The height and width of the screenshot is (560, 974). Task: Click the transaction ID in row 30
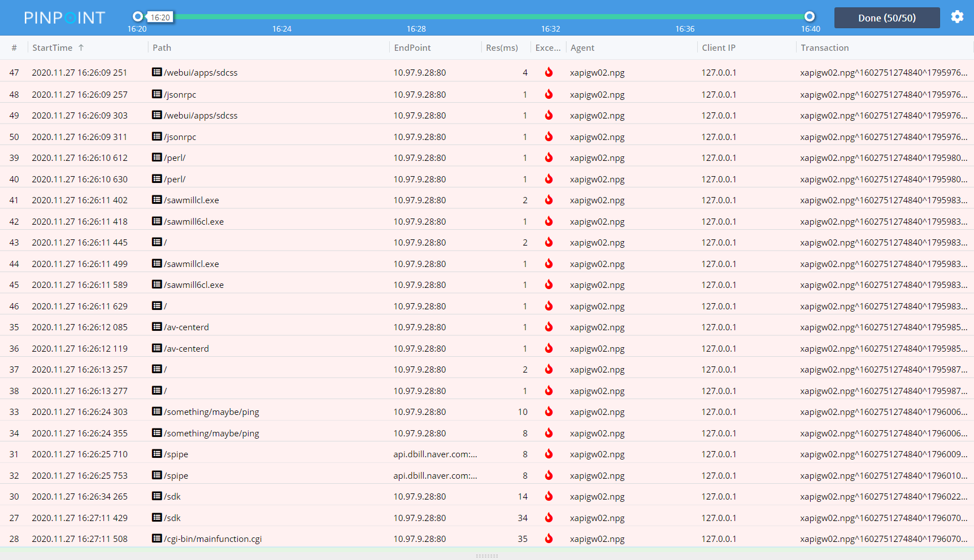coord(884,497)
